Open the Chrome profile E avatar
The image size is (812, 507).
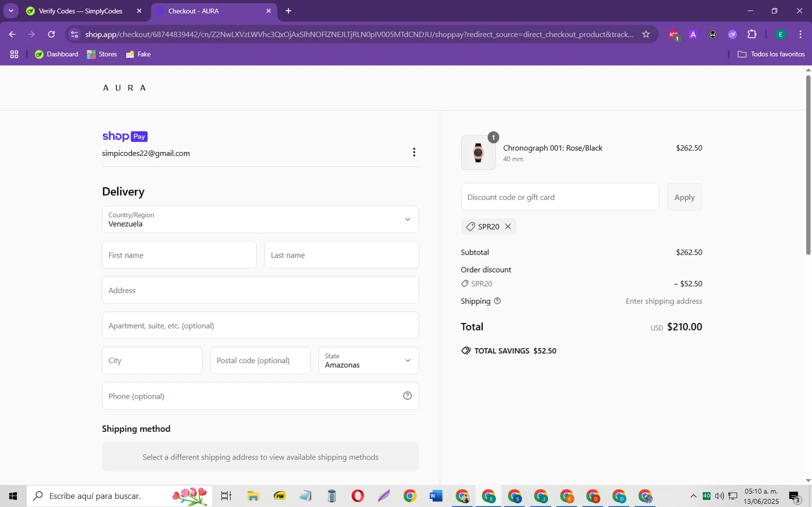[781, 35]
